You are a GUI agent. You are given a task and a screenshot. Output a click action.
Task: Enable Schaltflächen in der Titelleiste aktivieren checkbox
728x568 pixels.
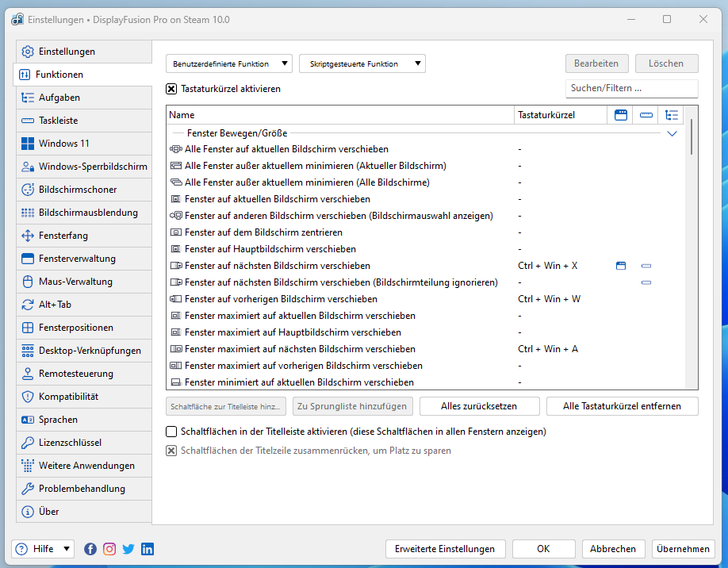click(171, 432)
